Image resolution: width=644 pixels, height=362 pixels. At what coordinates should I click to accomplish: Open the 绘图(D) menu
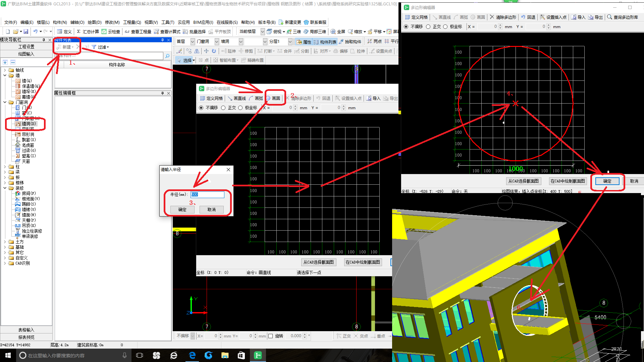[95, 22]
